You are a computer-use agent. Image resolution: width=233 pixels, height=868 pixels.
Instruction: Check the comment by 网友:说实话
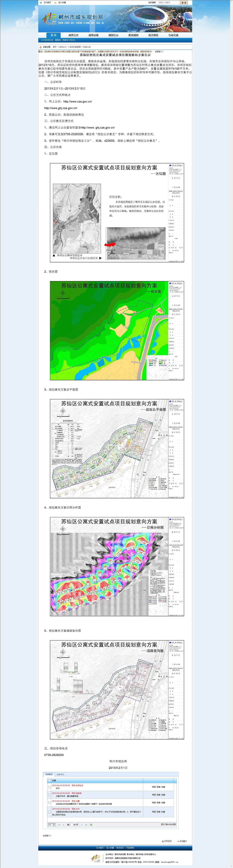point(49,795)
